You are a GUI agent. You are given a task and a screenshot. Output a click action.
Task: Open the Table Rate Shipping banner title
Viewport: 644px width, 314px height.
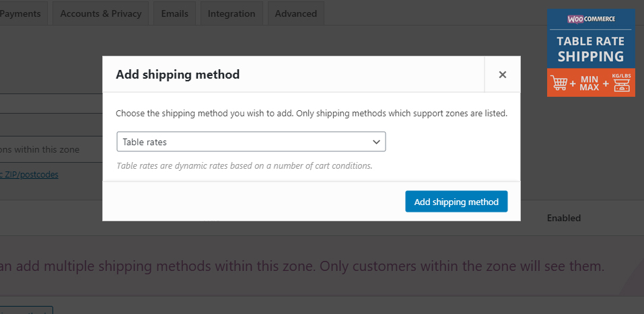[591, 49]
